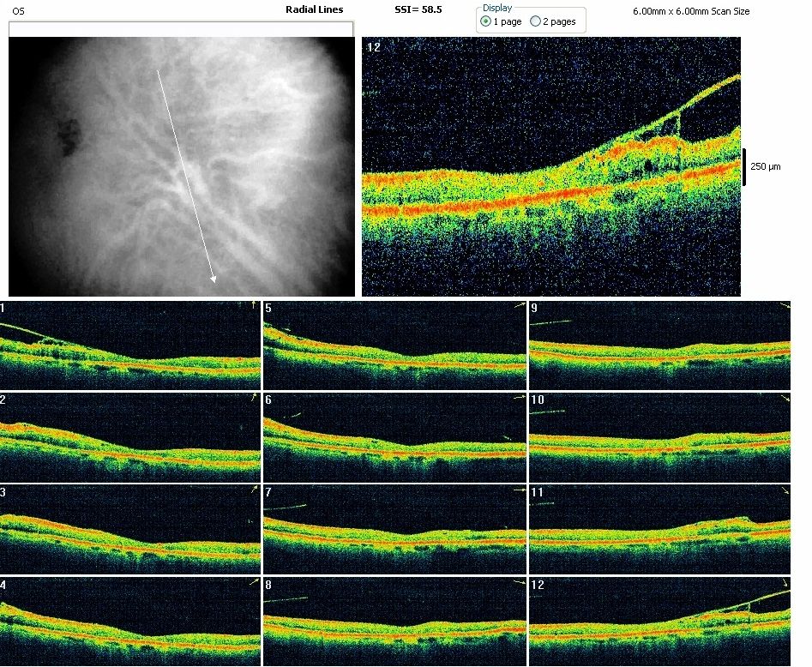Screen dimensions: 812x667
Task: Click the '6.00mm x 6.00mm Scan Size' text
Action: [x=691, y=11]
